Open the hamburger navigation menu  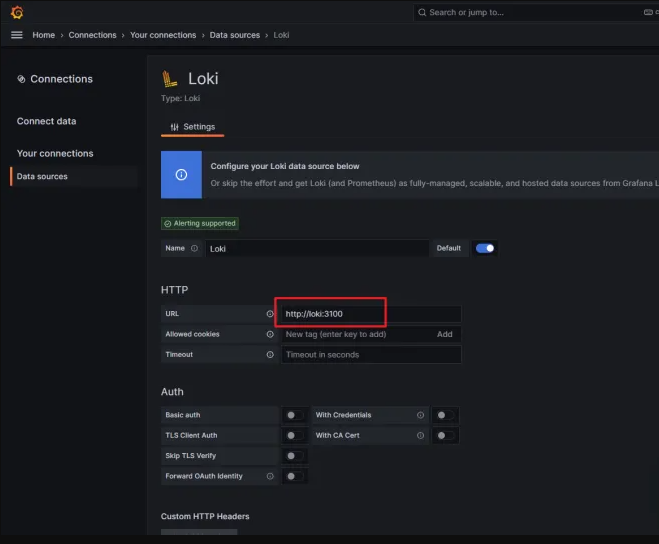pos(17,35)
